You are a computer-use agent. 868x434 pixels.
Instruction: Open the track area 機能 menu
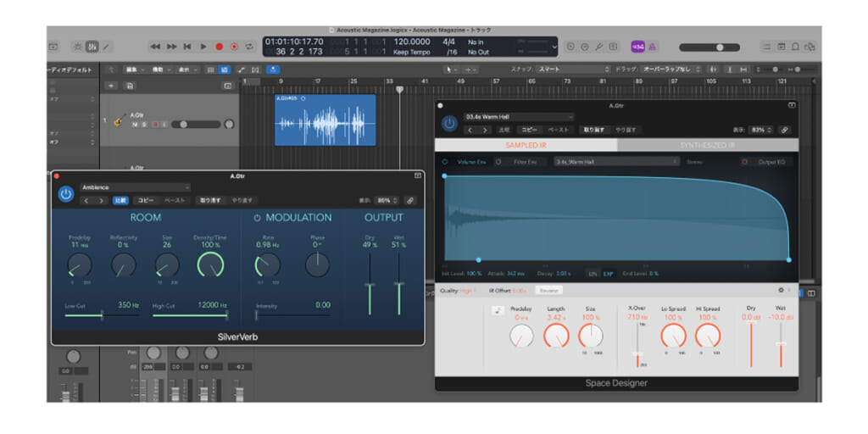point(160,70)
